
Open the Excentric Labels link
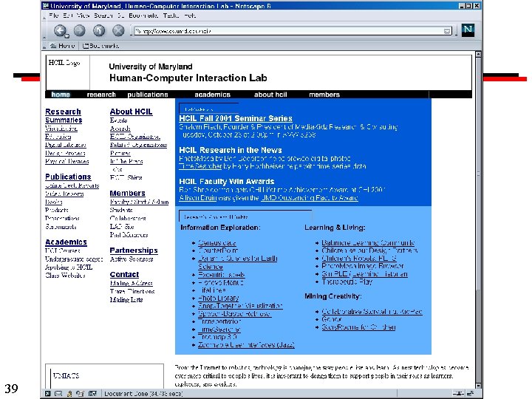[221, 274]
